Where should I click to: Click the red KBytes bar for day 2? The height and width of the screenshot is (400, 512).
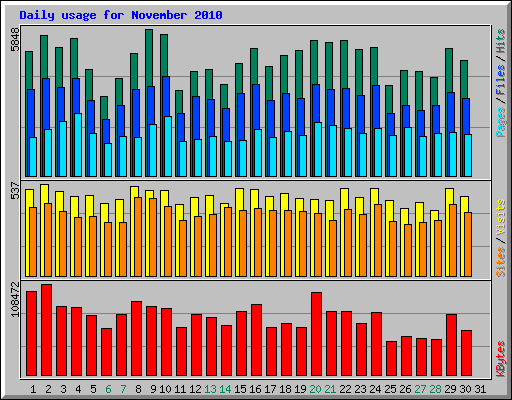click(47, 330)
